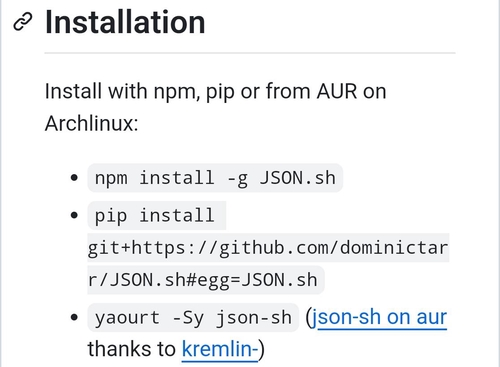The height and width of the screenshot is (367, 500).
Task: Click the git+https github.com code line
Action: point(268,248)
